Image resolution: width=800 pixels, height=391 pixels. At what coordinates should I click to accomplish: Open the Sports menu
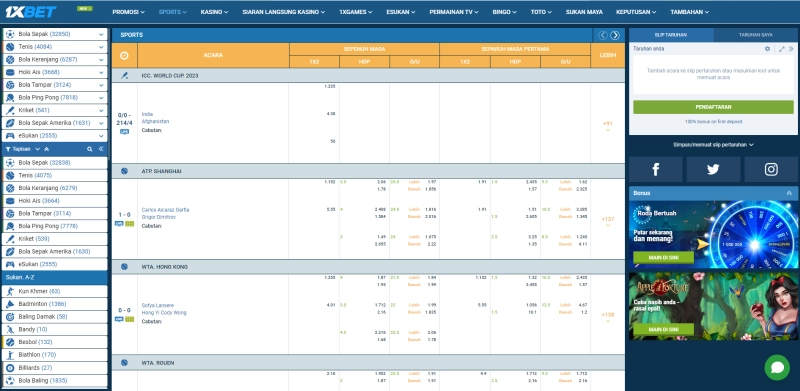[172, 12]
